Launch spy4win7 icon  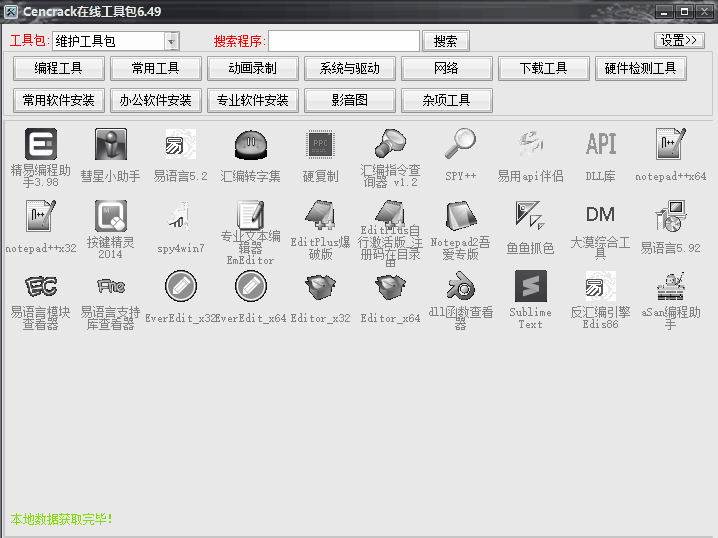tap(180, 216)
